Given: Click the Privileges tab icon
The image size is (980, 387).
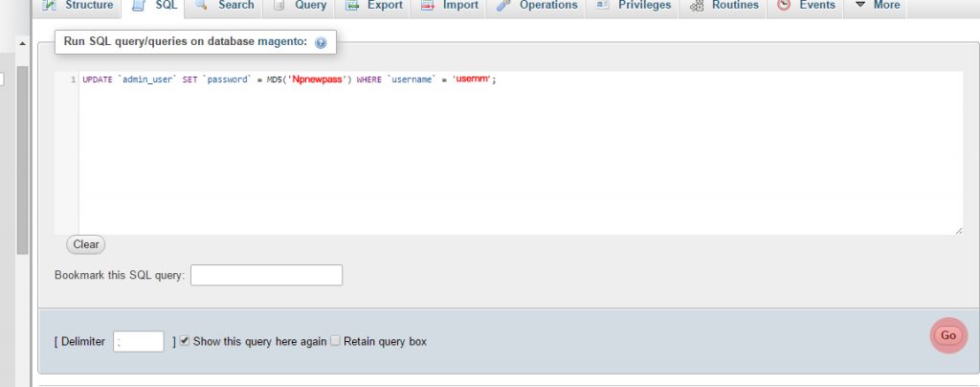Looking at the screenshot, I should [603, 6].
